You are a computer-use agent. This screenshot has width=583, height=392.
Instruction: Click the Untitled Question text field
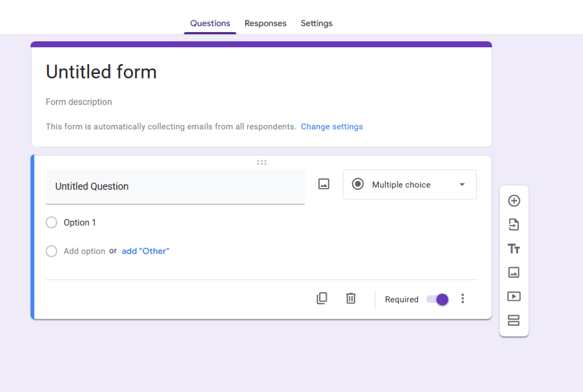click(175, 186)
